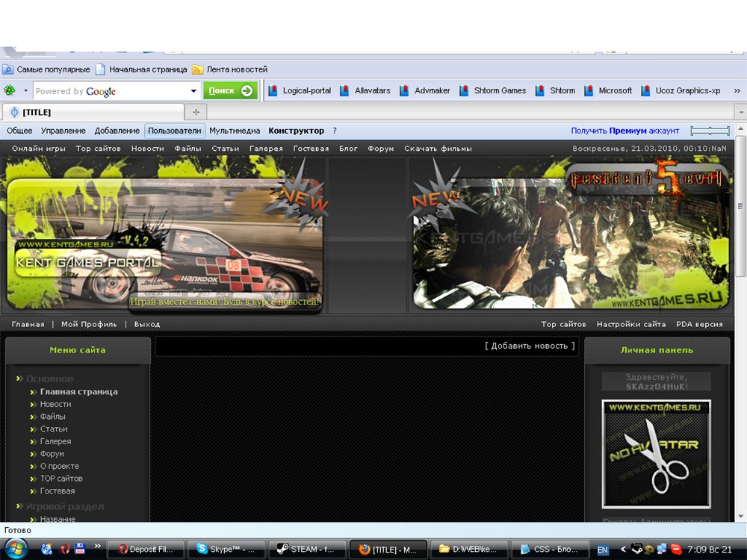Select the [TITLE] browser tab
This screenshot has height=560, width=747.
coord(93,113)
